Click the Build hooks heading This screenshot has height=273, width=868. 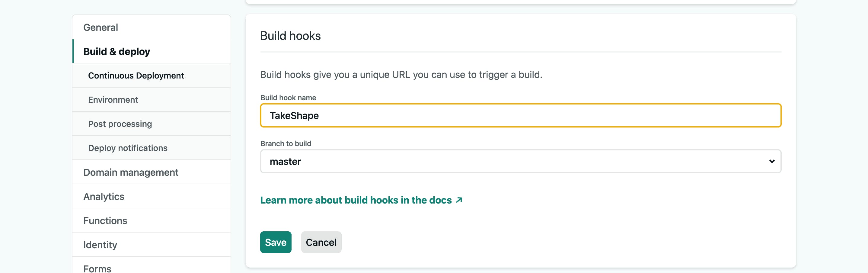(x=290, y=36)
